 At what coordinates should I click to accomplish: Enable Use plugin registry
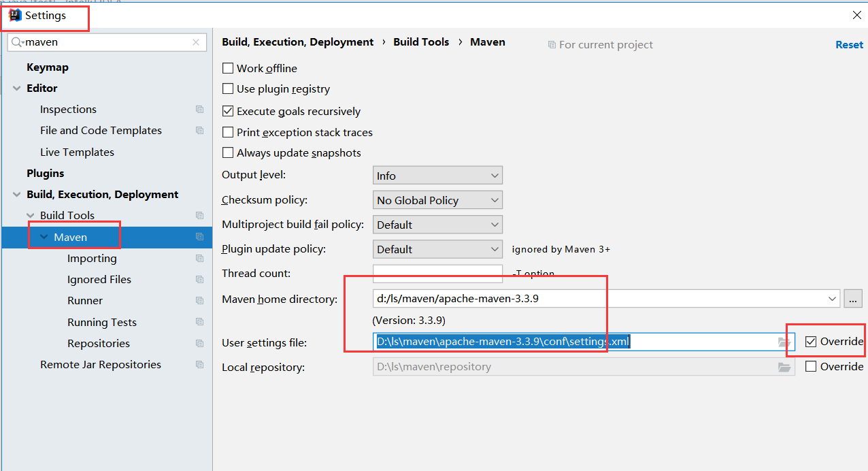228,88
